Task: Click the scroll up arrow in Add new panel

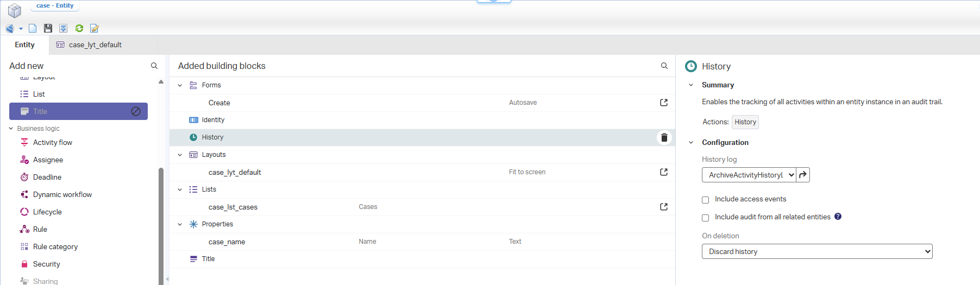Action: pyautogui.click(x=161, y=82)
